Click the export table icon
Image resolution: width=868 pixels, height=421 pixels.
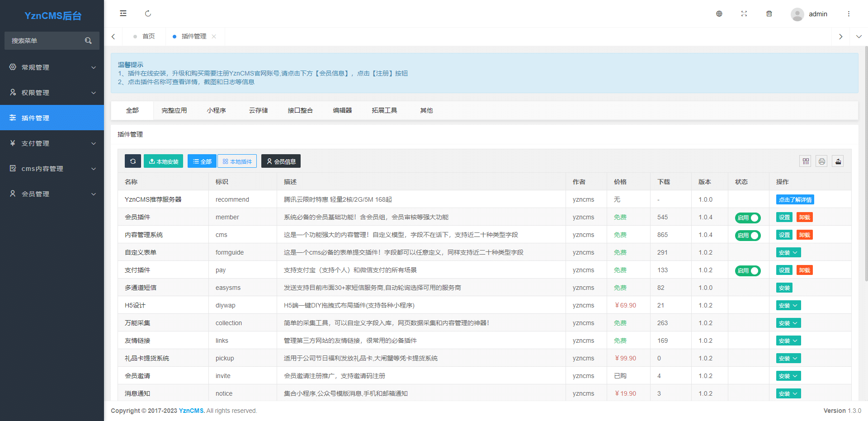click(838, 161)
